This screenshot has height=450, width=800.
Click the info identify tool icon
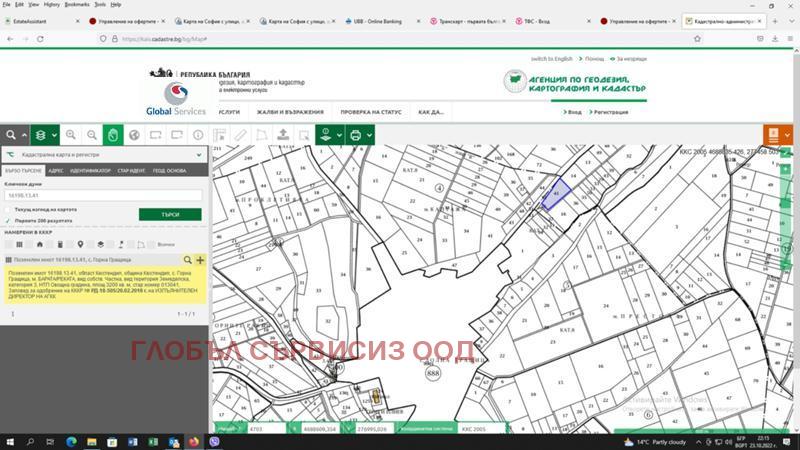pyautogui.click(x=198, y=135)
